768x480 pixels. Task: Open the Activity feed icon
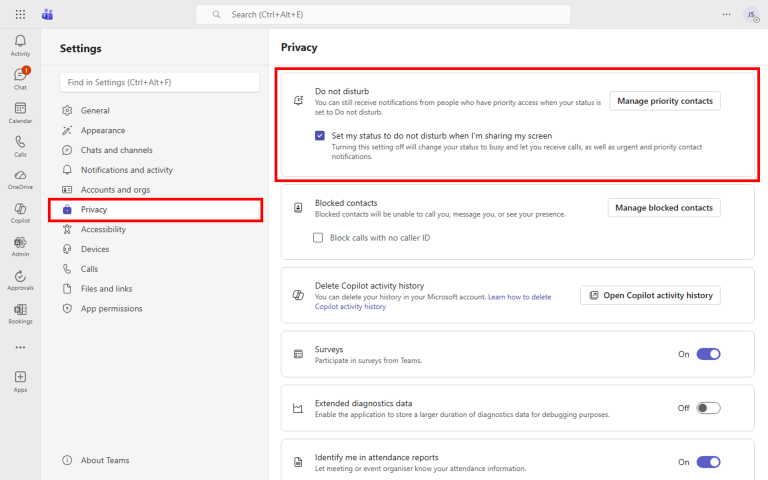click(20, 45)
